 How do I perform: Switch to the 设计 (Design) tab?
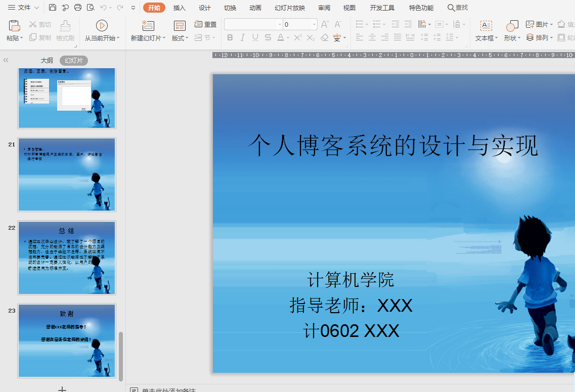205,8
